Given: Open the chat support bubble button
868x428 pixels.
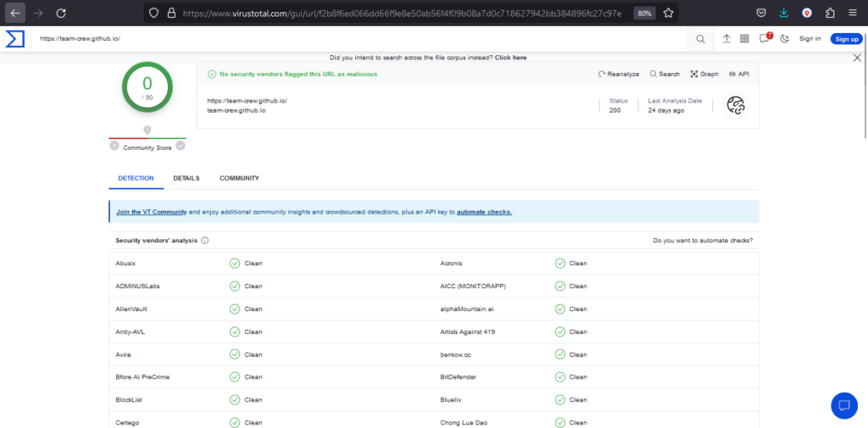Looking at the screenshot, I should click(844, 405).
